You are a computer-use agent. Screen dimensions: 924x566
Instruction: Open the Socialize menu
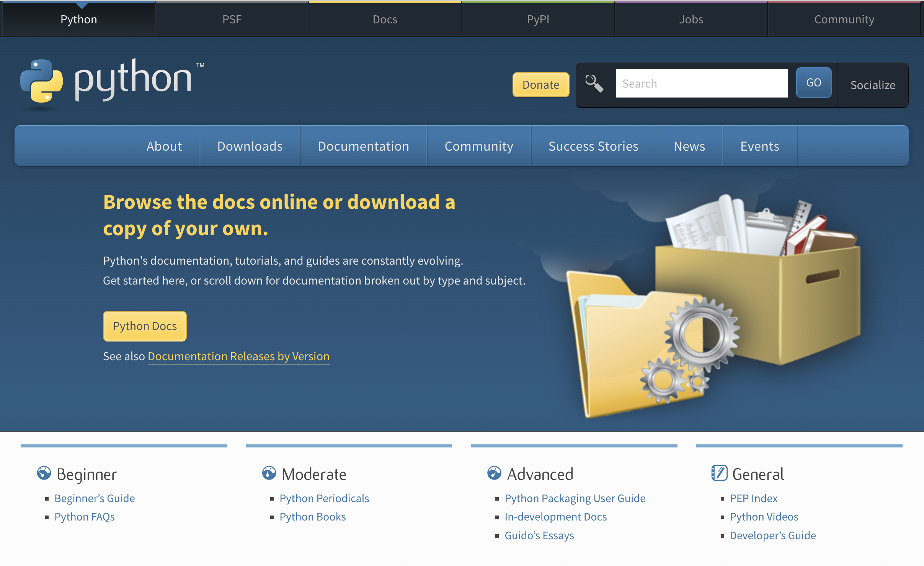pyautogui.click(x=873, y=85)
